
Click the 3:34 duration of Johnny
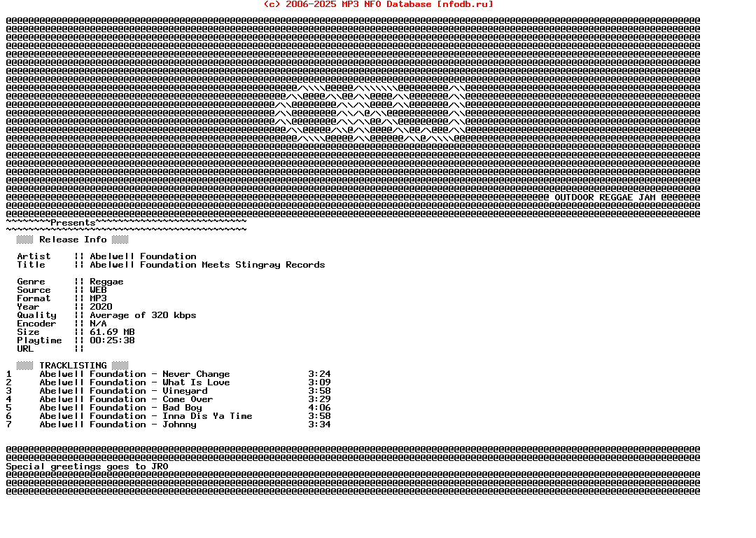tap(319, 425)
